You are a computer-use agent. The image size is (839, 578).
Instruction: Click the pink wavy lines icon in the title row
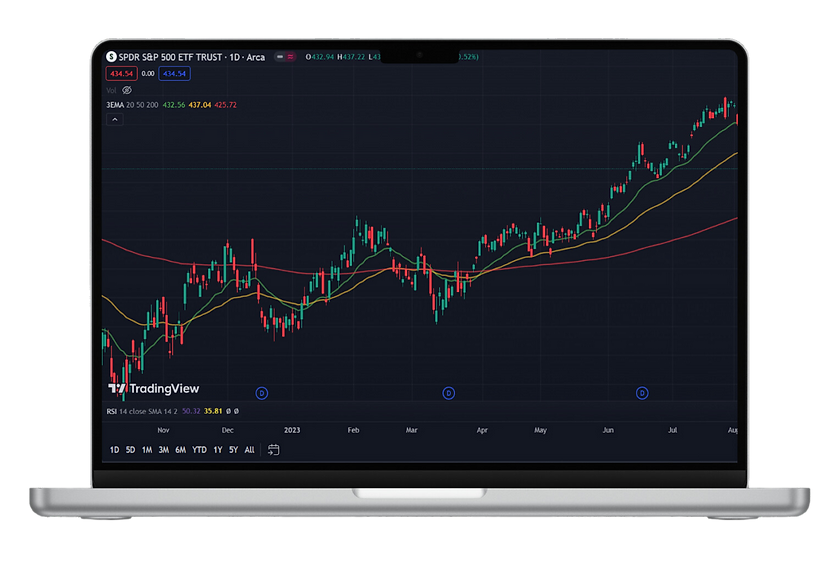tap(291, 57)
